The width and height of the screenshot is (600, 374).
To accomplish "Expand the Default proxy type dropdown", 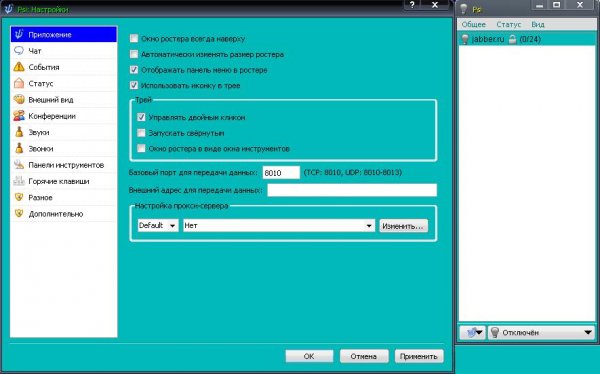I will (158, 225).
